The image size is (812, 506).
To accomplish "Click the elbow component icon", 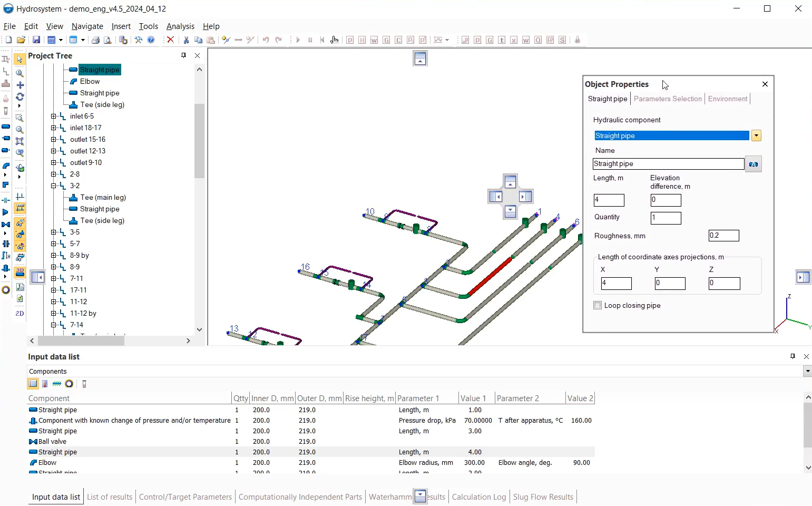I will pyautogui.click(x=6, y=166).
